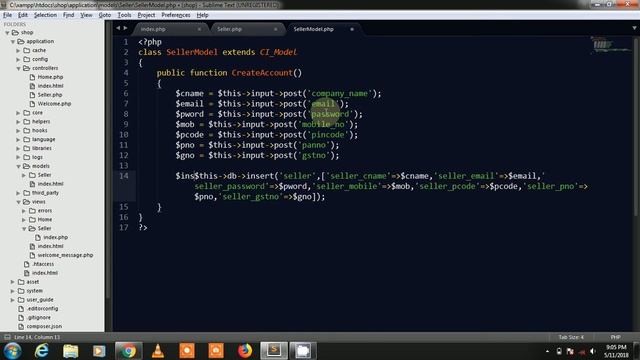The image size is (640, 360).
Task: Expand the config folder
Action: click(x=18, y=60)
